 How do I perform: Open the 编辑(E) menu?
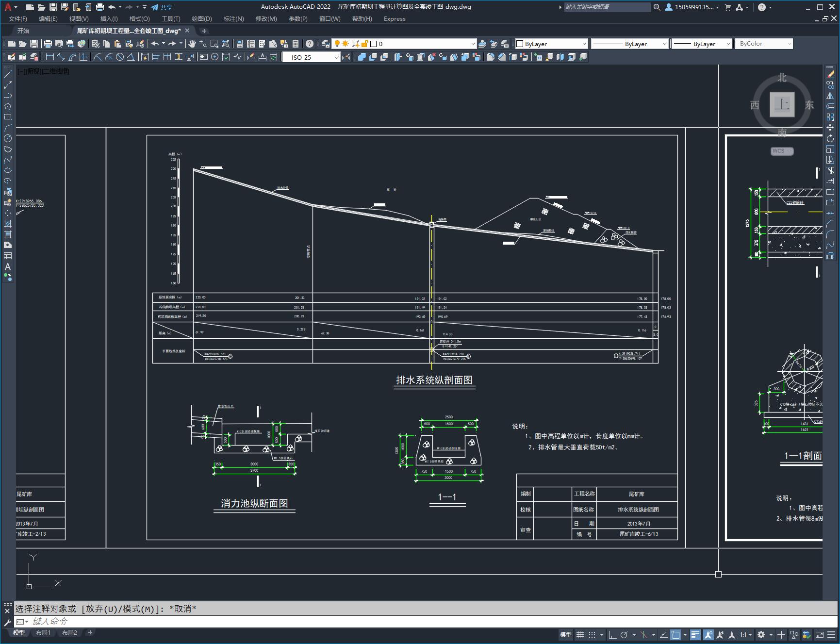[48, 19]
